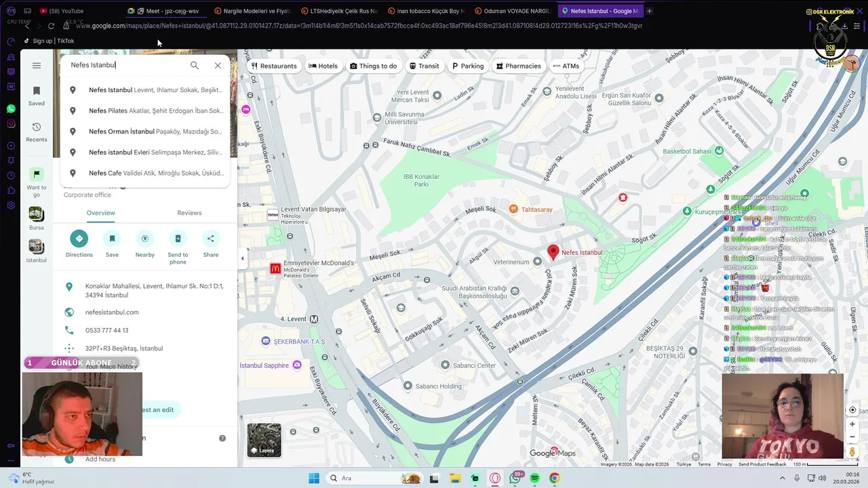This screenshot has width=868, height=488.
Task: Open Instagram in Opera sidebar
Action: pyautogui.click(x=11, y=123)
